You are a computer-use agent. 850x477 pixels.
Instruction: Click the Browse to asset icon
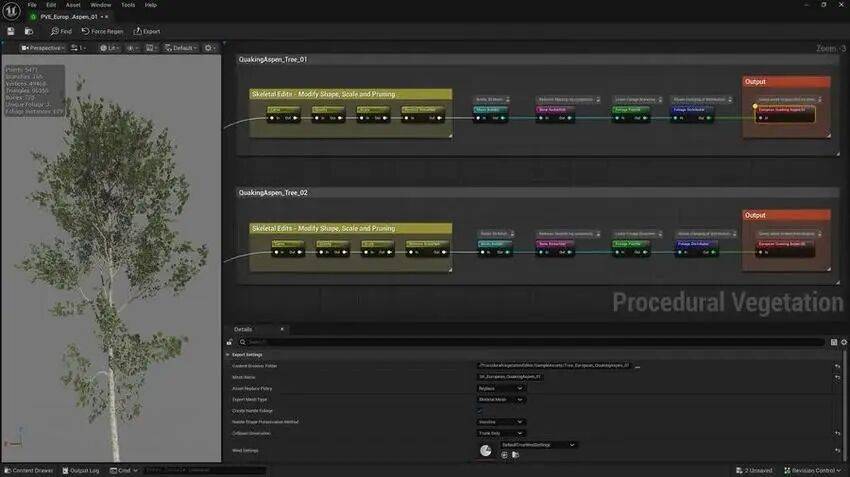[26, 31]
